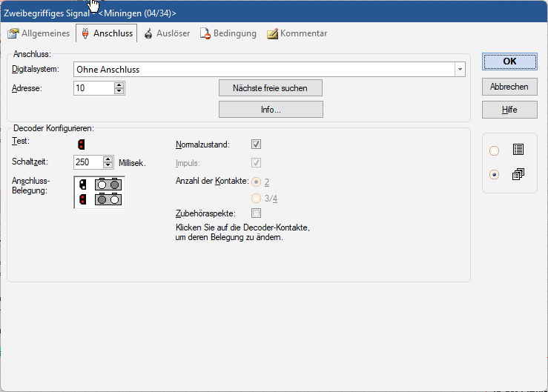Click the red signal contact pair in Anschluss-Belegung
The height and width of the screenshot is (392, 548).
[x=108, y=199]
